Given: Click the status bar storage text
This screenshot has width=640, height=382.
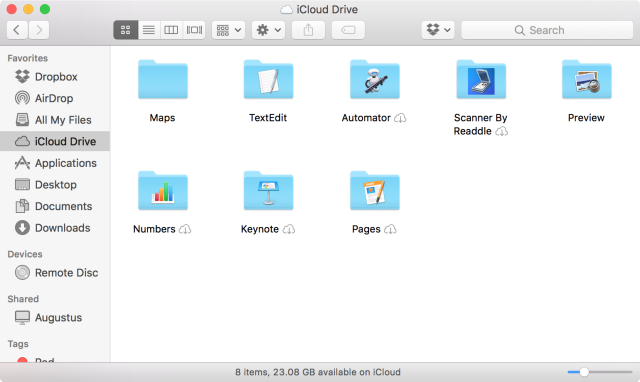Looking at the screenshot, I should click(318, 372).
